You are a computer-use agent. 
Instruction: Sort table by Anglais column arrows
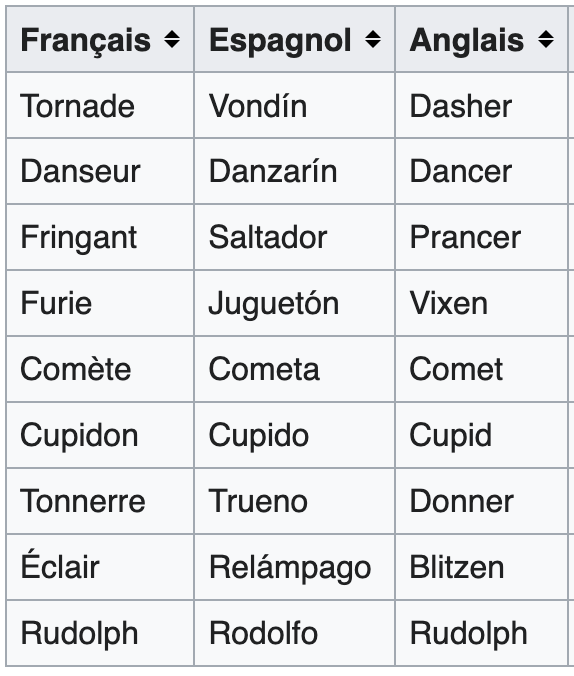[546, 40]
